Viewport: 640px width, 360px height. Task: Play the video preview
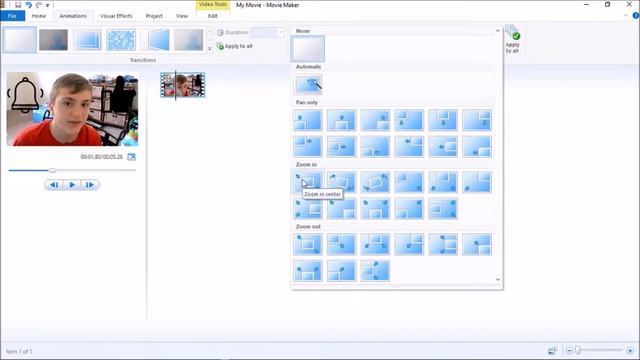click(72, 185)
